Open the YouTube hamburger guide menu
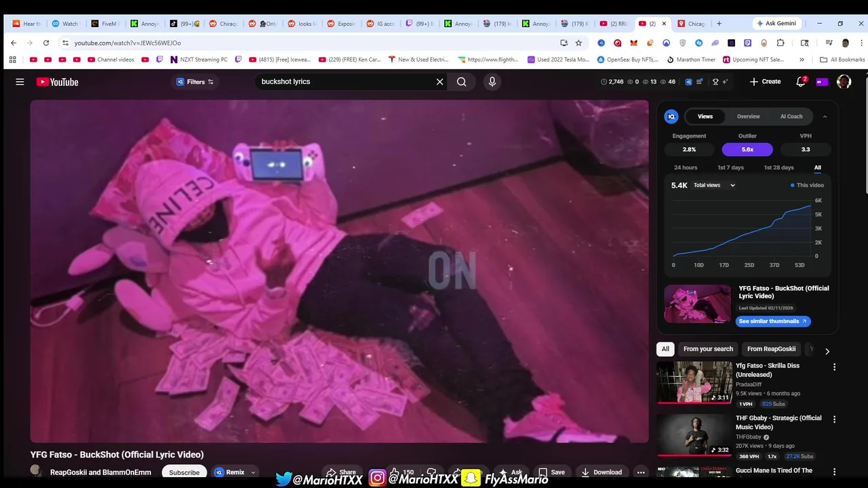This screenshot has width=868, height=488. tap(20, 82)
